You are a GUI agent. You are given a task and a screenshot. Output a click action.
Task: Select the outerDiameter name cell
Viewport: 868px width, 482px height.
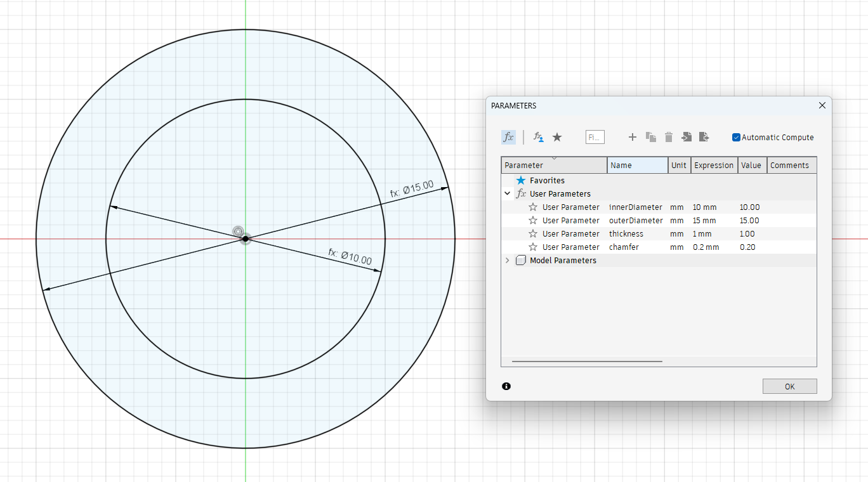pyautogui.click(x=637, y=221)
